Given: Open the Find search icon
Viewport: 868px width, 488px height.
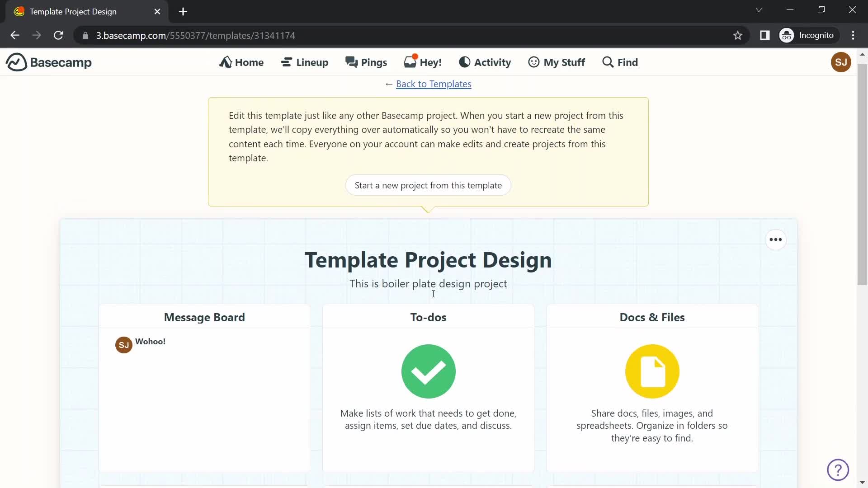Looking at the screenshot, I should click(x=619, y=62).
